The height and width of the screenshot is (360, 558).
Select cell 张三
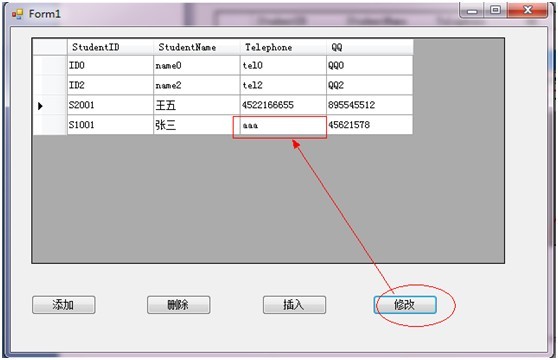[197, 125]
